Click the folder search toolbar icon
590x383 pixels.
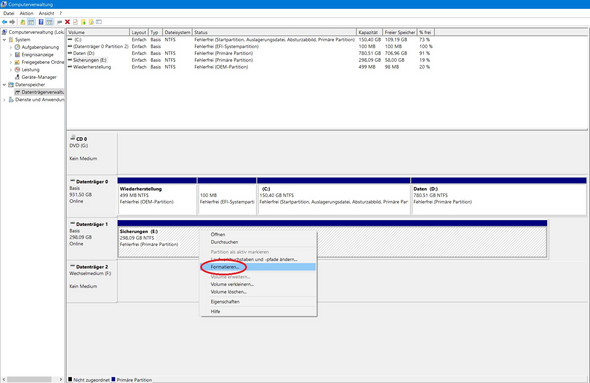[91, 22]
